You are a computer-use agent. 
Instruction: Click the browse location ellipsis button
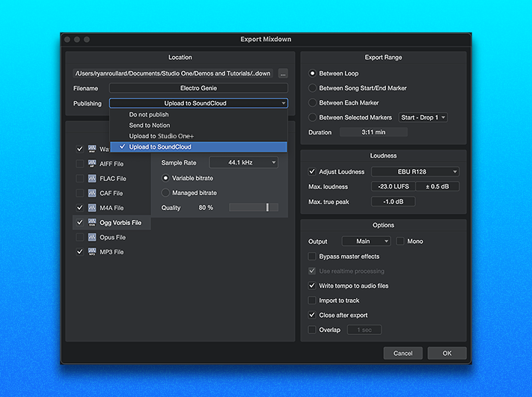coord(283,73)
